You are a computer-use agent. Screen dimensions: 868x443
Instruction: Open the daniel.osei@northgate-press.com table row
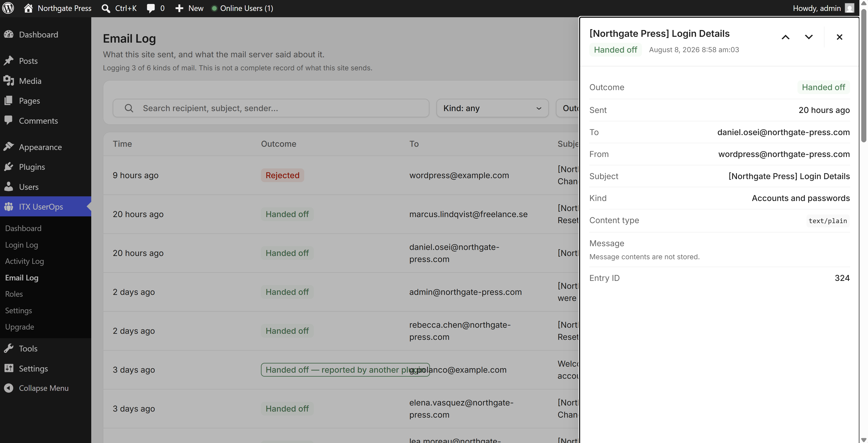[x=341, y=253]
